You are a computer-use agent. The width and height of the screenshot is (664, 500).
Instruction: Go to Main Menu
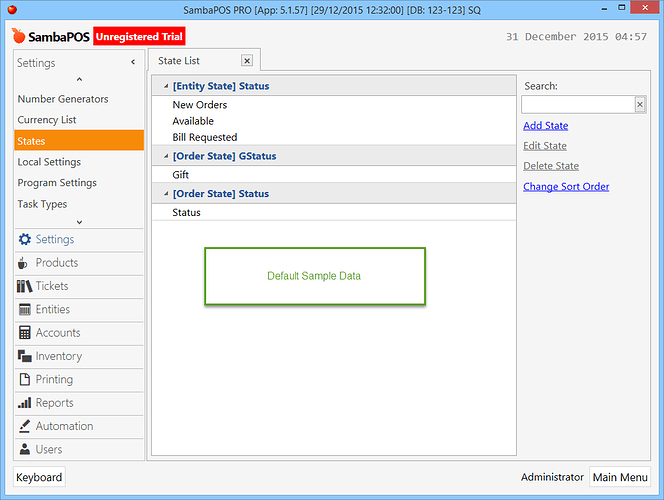pos(620,478)
